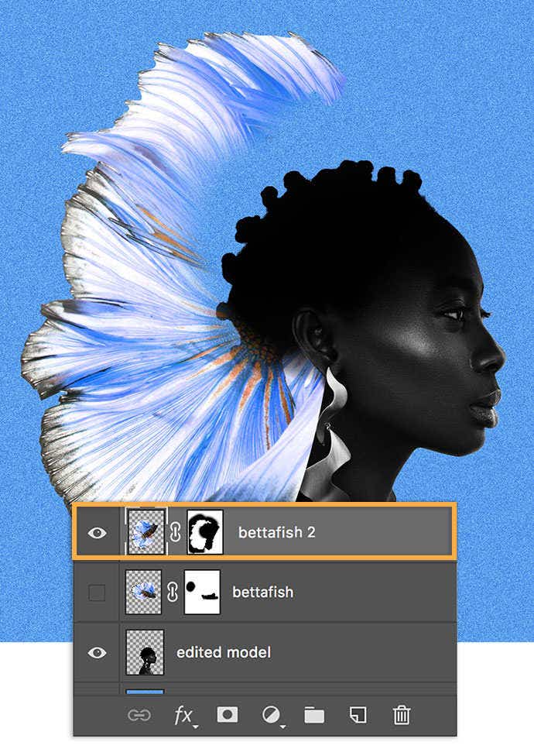Click the bettafish 2 layer name

coord(277,532)
